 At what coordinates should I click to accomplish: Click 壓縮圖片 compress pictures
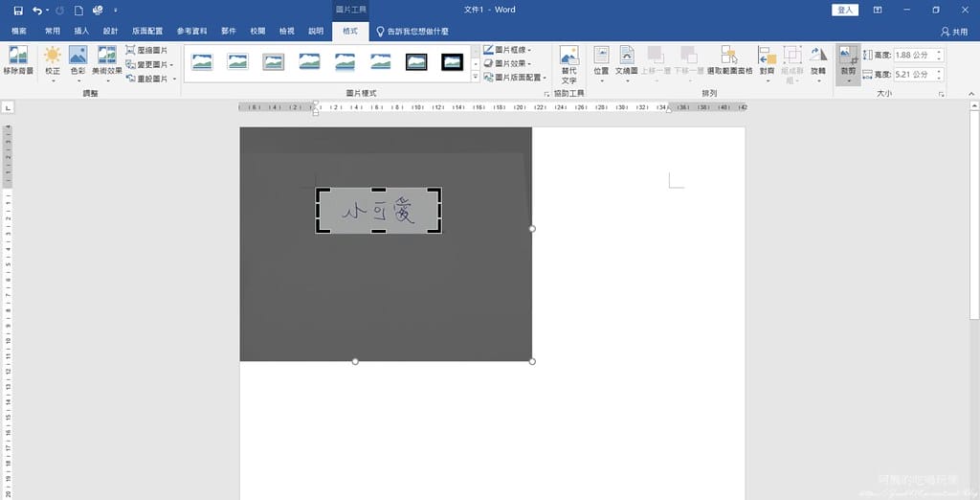pyautogui.click(x=146, y=50)
